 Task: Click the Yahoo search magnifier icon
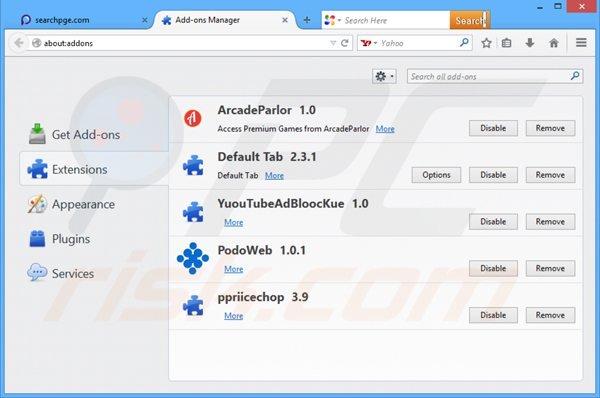(x=464, y=42)
